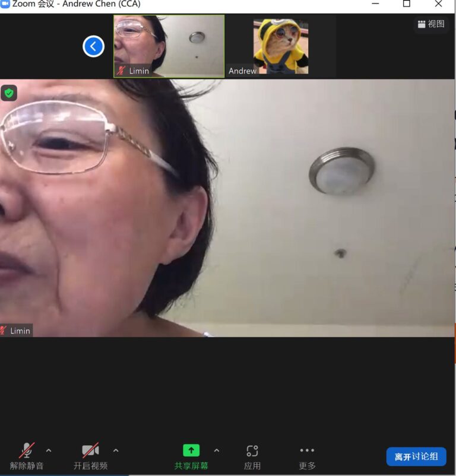This screenshot has width=456, height=476.
Task: Show previous participants with blue arrow
Action: [x=93, y=46]
